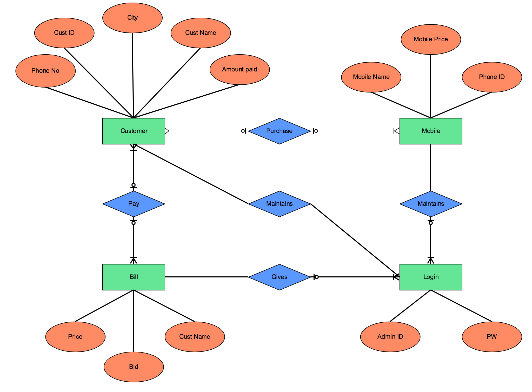Image resolution: width=532 pixels, height=392 pixels.
Task: View diagram properties tab
Action: [266, 196]
